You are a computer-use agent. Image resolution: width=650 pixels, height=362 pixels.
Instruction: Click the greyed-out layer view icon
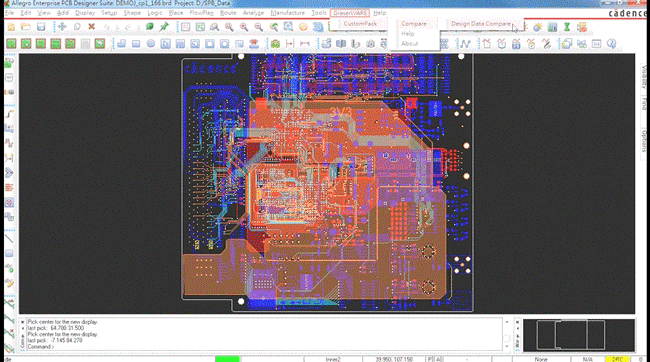click(x=85, y=44)
